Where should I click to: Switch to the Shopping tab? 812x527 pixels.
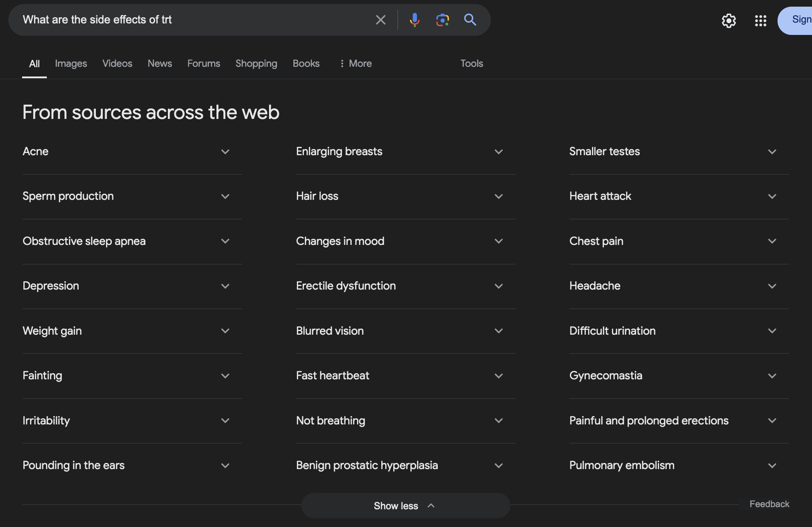[x=256, y=64]
